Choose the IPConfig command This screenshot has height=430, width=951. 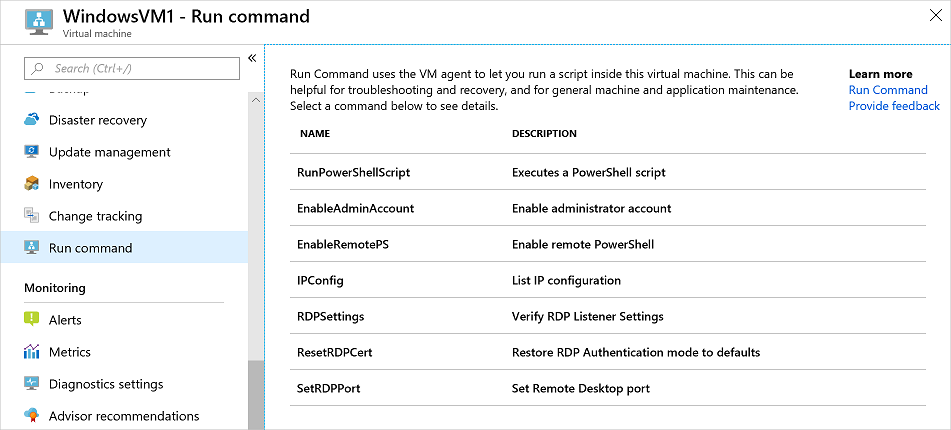[x=320, y=280]
